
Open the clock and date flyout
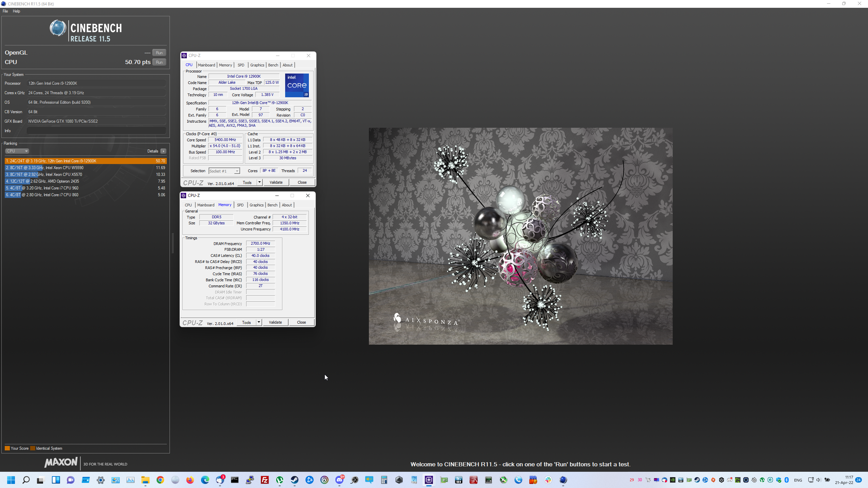click(844, 480)
